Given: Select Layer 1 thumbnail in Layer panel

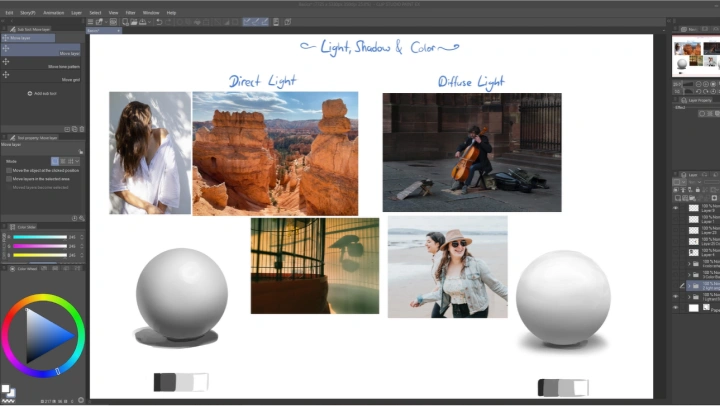Looking at the screenshot, I should (x=693, y=219).
